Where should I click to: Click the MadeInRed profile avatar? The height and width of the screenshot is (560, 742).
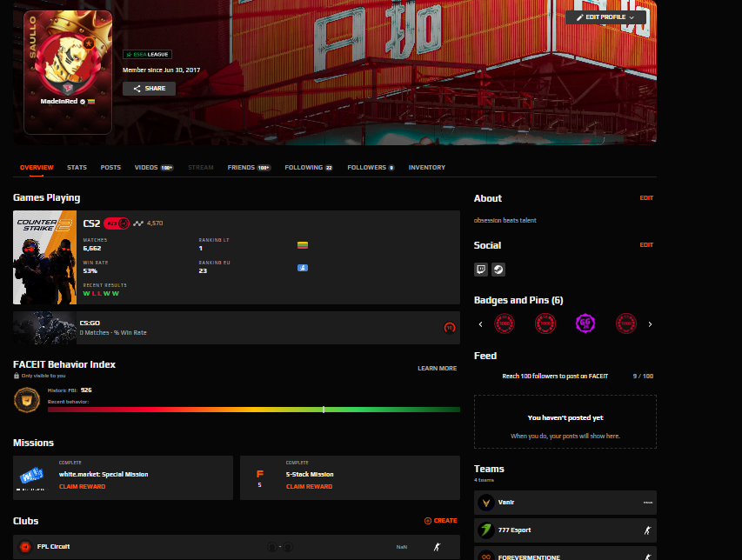click(x=68, y=63)
